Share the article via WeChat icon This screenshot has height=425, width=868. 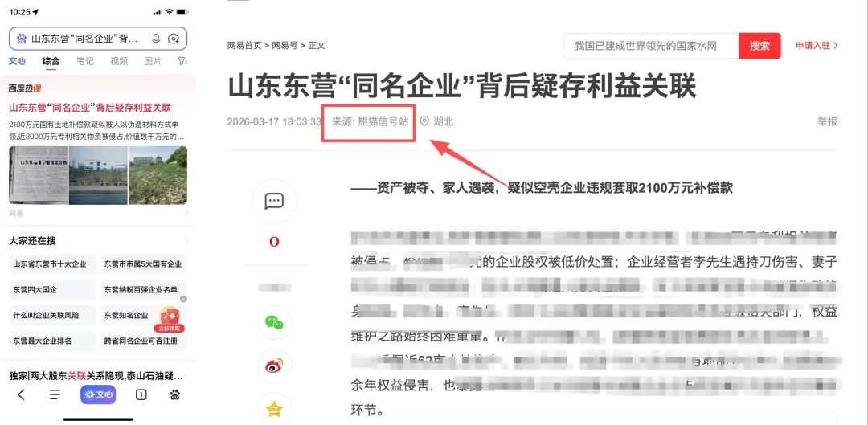[x=274, y=322]
